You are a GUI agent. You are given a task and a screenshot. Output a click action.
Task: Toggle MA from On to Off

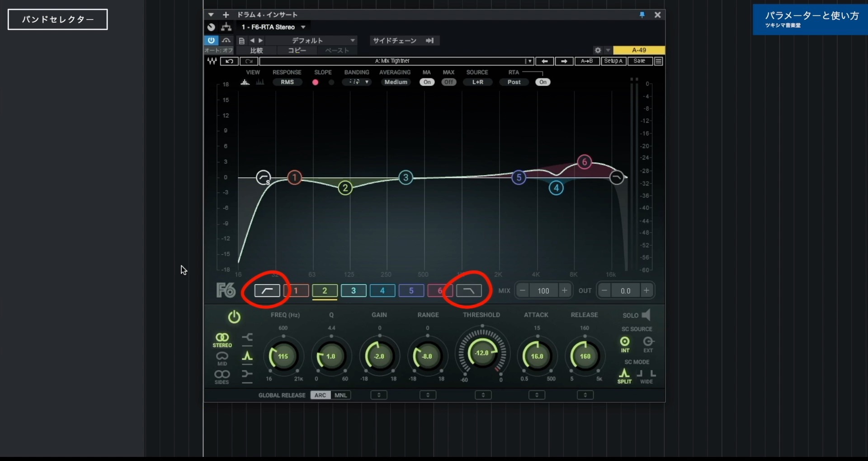pyautogui.click(x=427, y=82)
